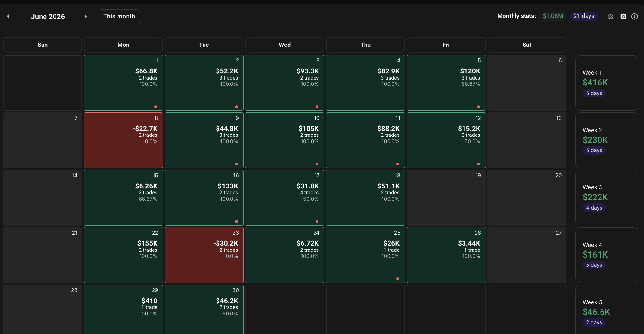This screenshot has width=644, height=334.
Task: Open Week 4 summary $161K
Action: (x=607, y=255)
